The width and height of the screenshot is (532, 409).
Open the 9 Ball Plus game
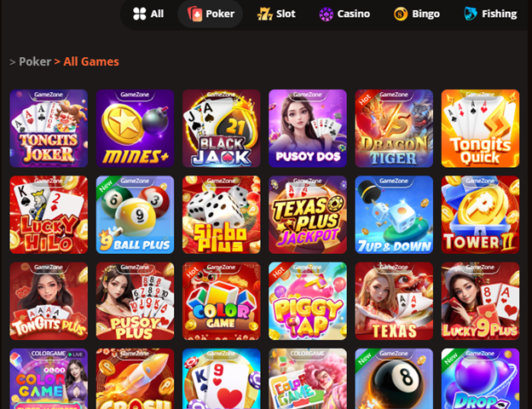point(135,215)
